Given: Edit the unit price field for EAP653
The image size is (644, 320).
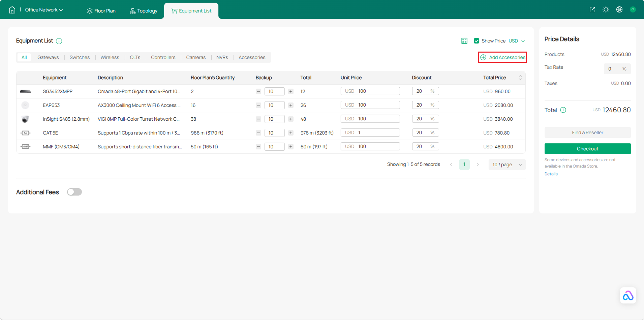Looking at the screenshot, I should point(370,105).
